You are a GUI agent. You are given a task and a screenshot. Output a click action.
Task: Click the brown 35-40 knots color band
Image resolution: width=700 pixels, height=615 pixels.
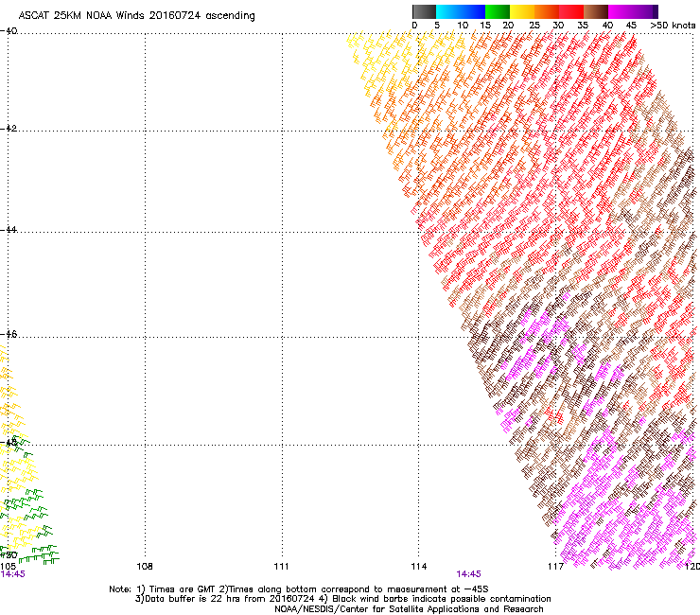596,11
